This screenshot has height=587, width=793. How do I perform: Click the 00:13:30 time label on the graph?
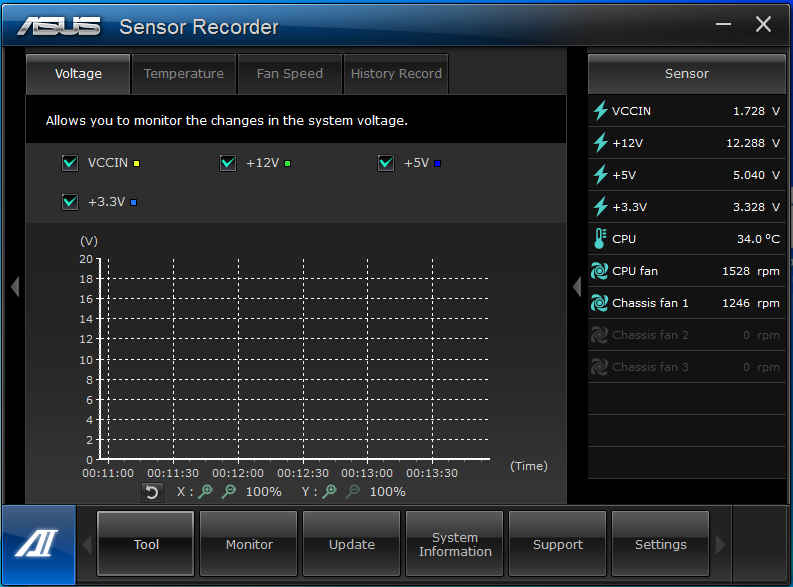click(432, 473)
